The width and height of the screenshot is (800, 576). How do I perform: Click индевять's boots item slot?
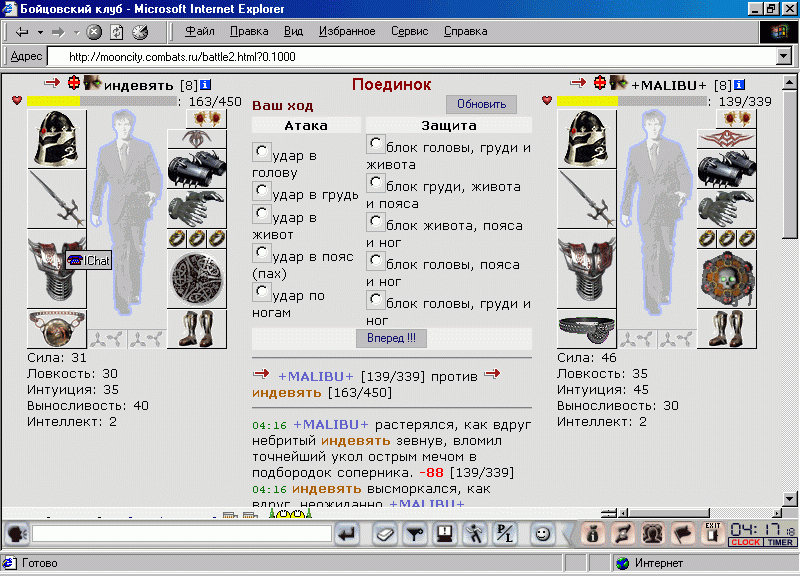click(197, 329)
